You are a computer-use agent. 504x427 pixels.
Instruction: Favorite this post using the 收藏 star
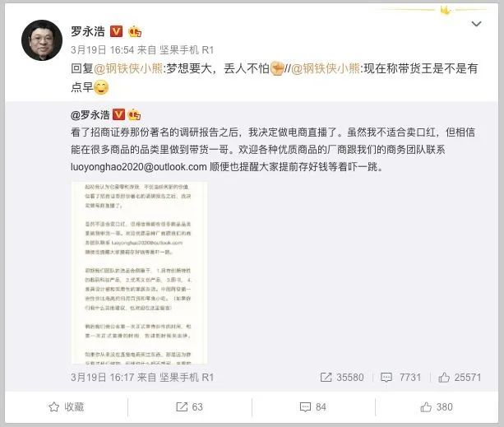click(x=67, y=406)
